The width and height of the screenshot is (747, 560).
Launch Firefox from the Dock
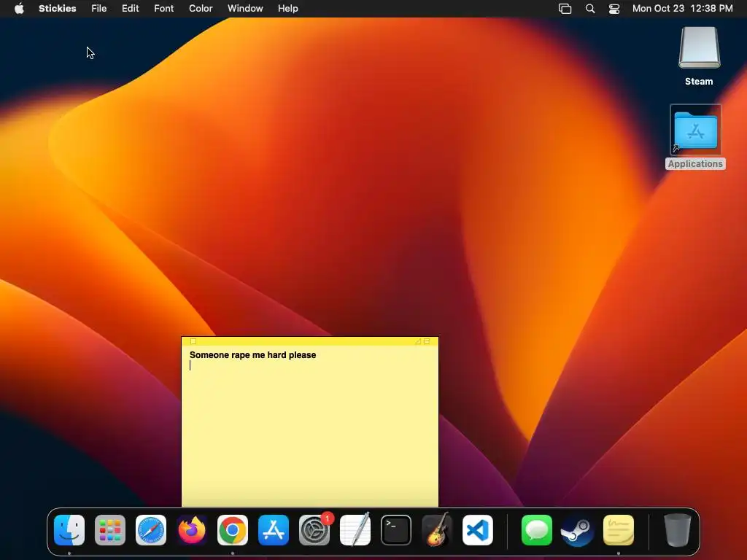[x=192, y=530]
